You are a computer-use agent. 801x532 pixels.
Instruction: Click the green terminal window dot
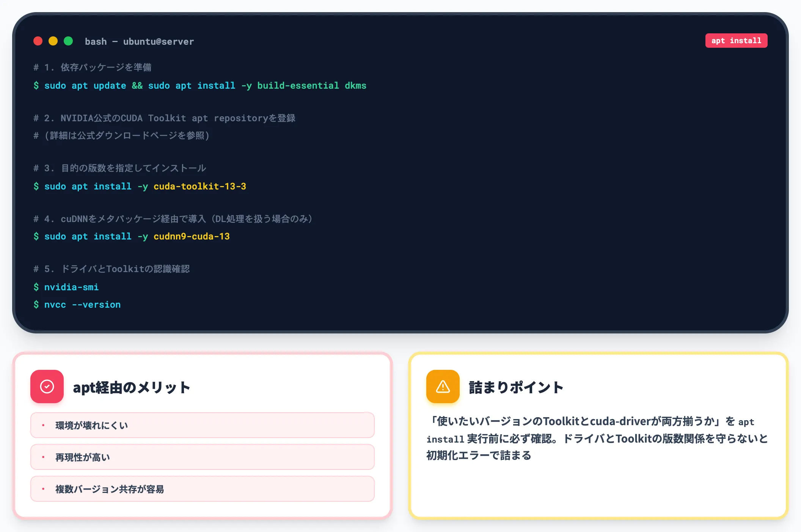[x=68, y=41]
